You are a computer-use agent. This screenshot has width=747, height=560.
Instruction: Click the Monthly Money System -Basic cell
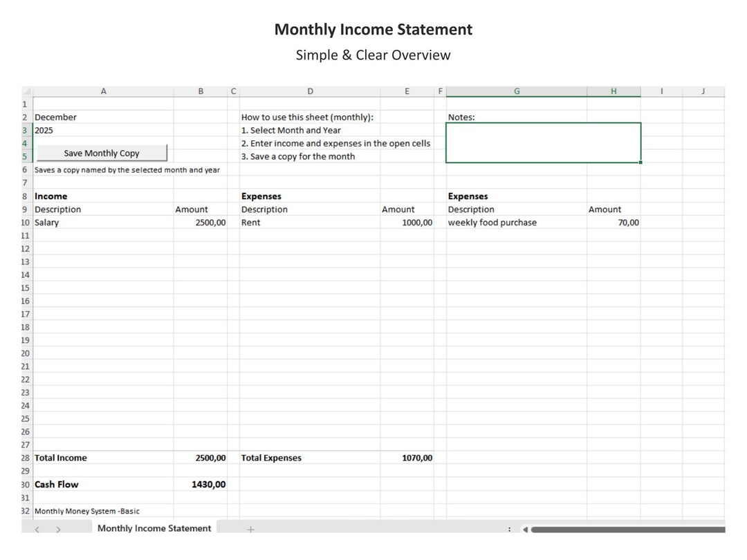[x=103, y=511]
